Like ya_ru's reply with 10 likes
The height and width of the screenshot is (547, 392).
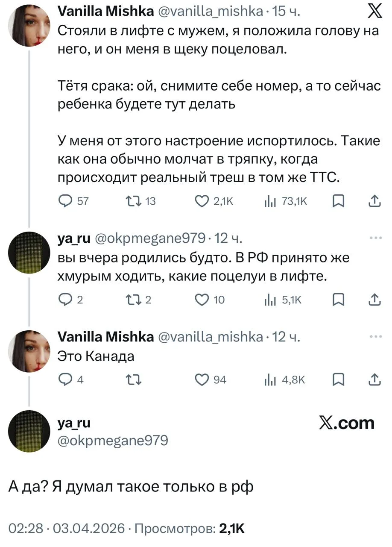pos(201,300)
